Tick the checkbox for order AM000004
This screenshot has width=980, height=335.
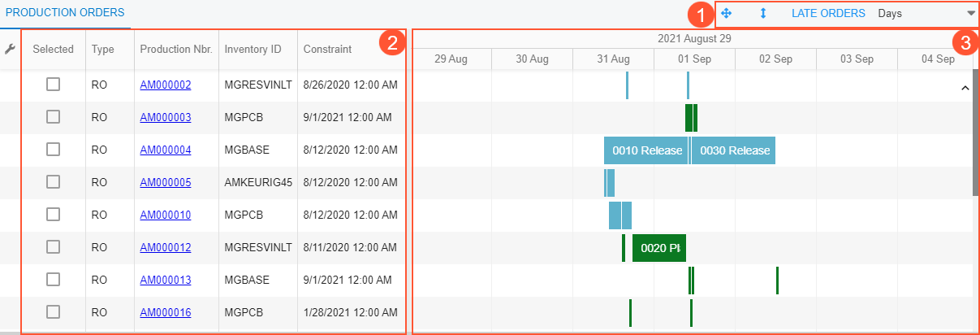(x=53, y=150)
